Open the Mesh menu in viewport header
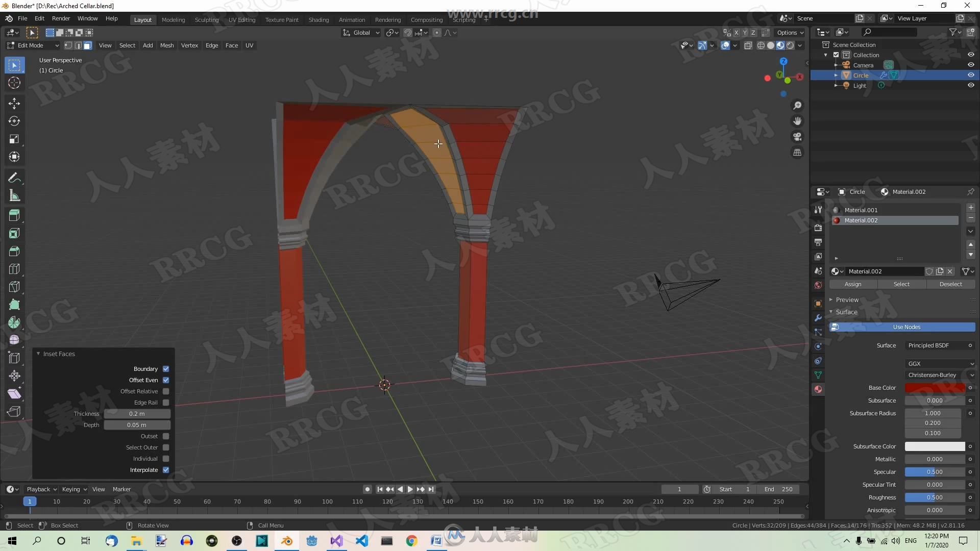 167,45
